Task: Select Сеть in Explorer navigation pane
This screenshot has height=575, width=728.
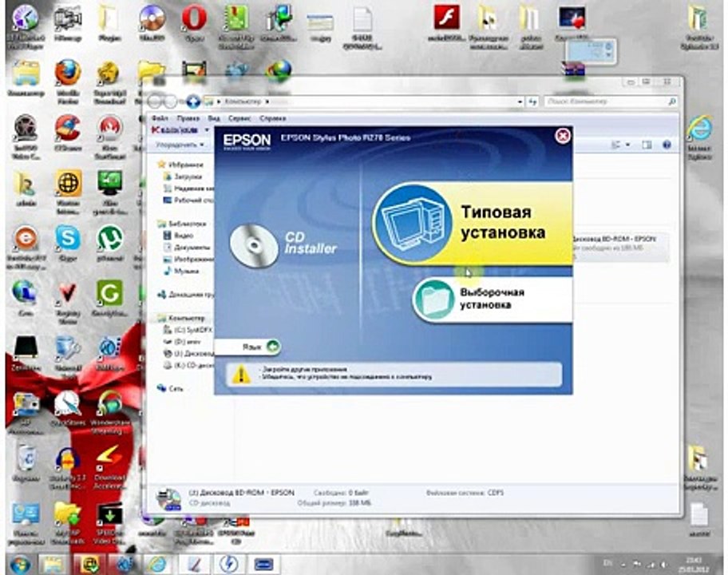Action: [176, 389]
